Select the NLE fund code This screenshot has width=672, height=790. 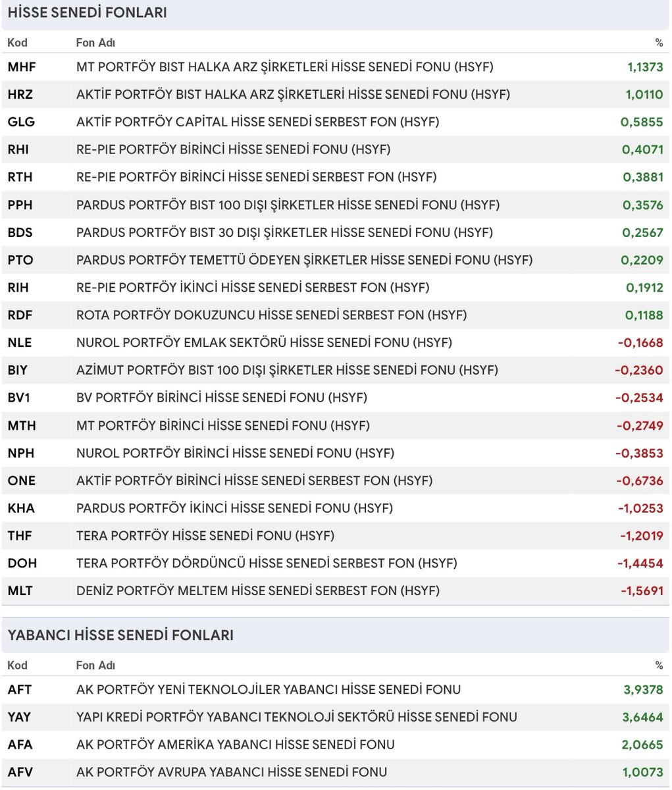click(20, 343)
